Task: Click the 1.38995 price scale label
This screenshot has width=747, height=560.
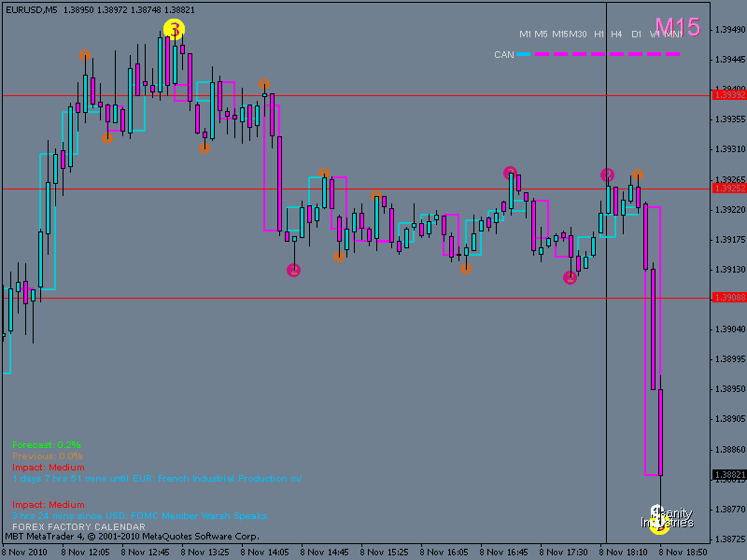Action: [730, 359]
